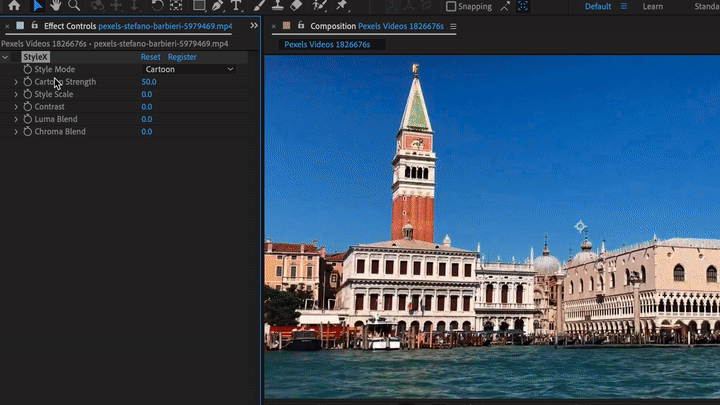Click the Cartoon Strength value 50.0

click(x=149, y=82)
